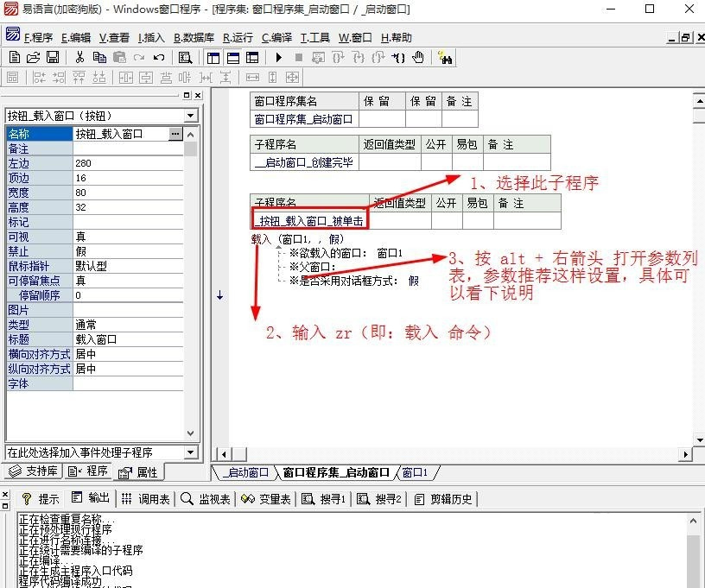The width and height of the screenshot is (705, 588).
Task: Switch to the _启动窗口 editor tab
Action: [x=247, y=472]
